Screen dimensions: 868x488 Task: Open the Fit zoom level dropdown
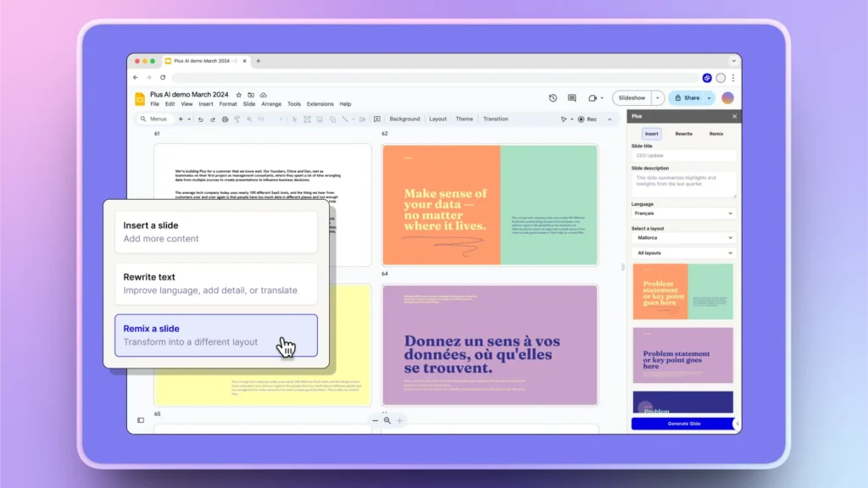pyautogui.click(x=270, y=119)
